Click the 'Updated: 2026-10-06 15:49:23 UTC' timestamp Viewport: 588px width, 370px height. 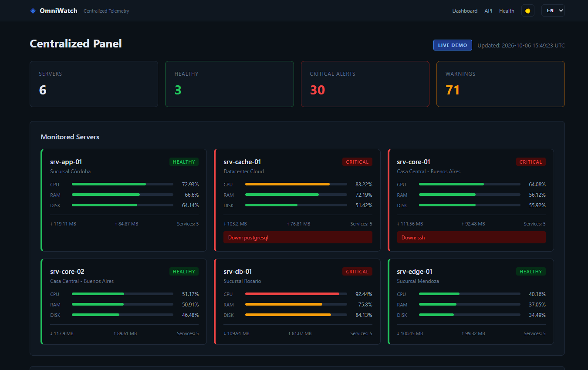tap(521, 45)
